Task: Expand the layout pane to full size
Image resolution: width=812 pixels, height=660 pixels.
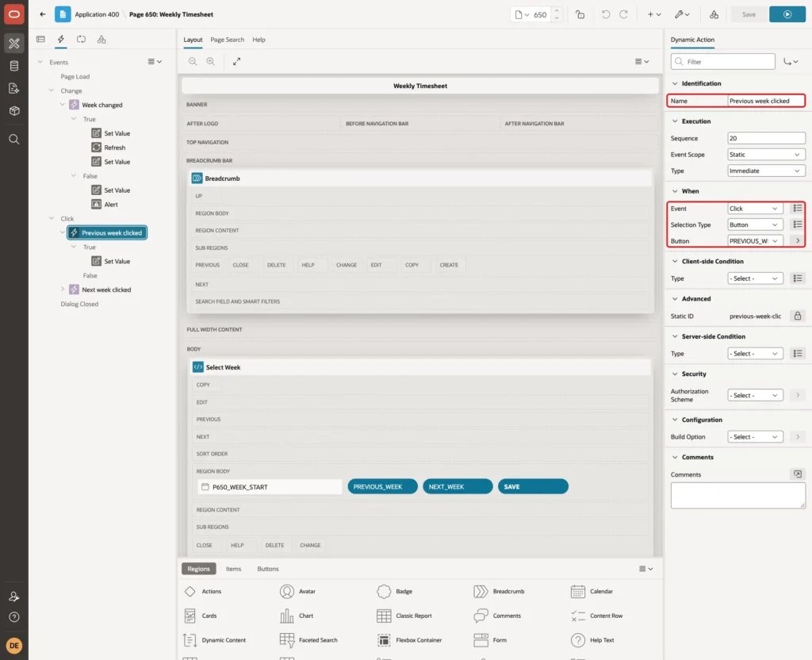Action: [x=236, y=61]
